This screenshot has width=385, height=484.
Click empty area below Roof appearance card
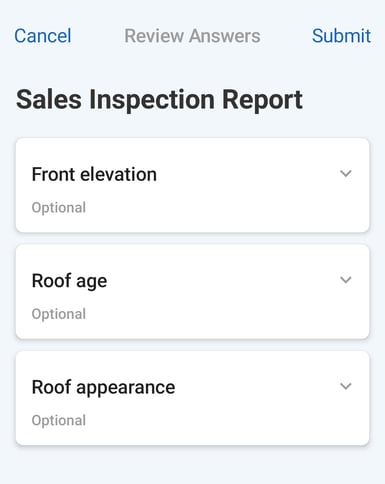193,465
